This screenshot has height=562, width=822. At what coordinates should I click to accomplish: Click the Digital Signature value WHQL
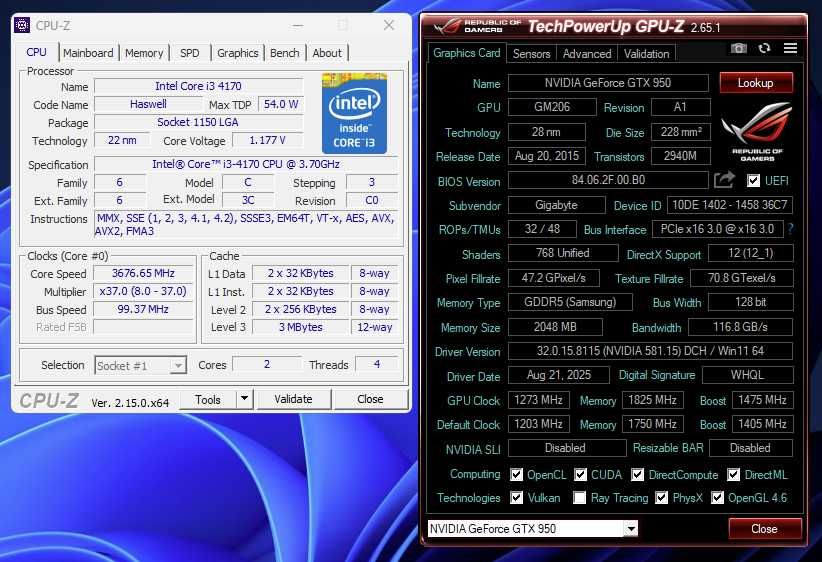[x=748, y=375]
